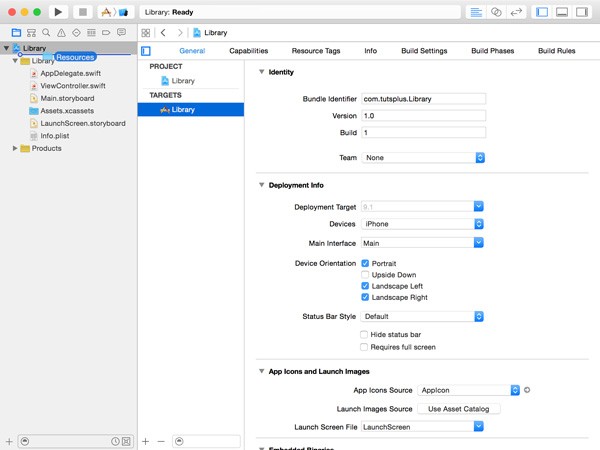
Task: Uncheck the Landscape Left orientation
Action: 365,286
